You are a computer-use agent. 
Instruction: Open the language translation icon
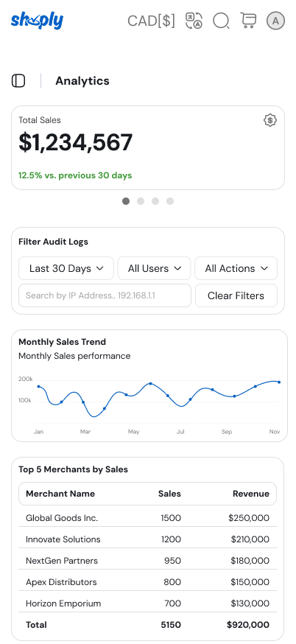[x=194, y=21]
